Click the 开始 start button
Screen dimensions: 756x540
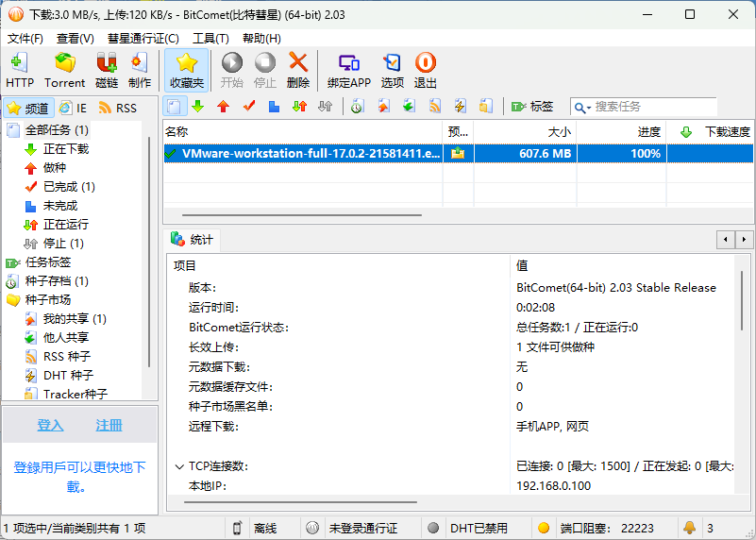click(232, 70)
